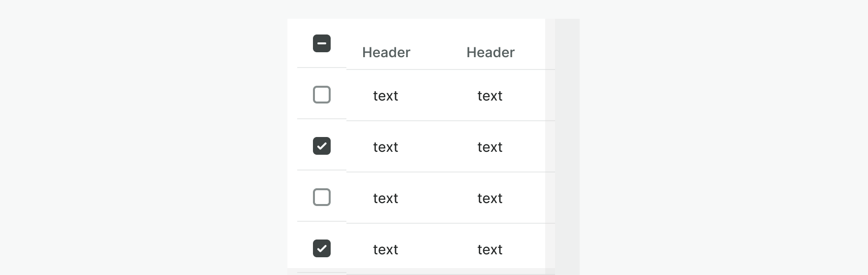
Task: Choose fourth-row text under the first Header
Action: point(386,249)
